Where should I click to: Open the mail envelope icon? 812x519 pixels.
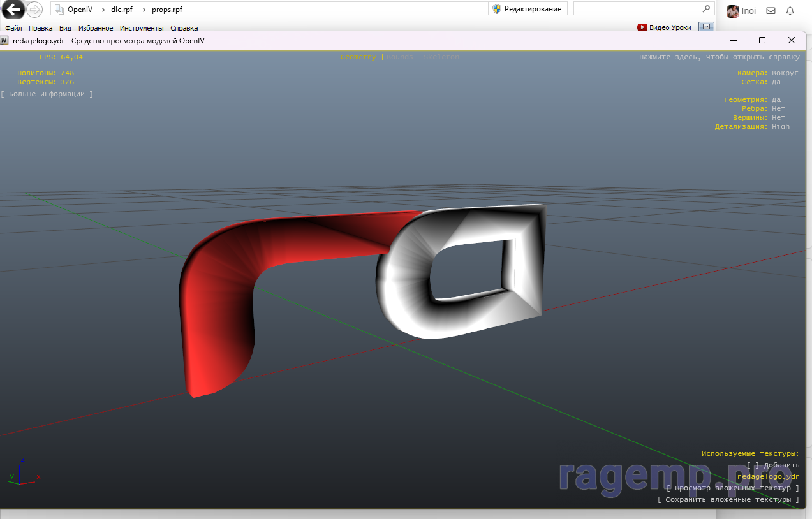771,11
